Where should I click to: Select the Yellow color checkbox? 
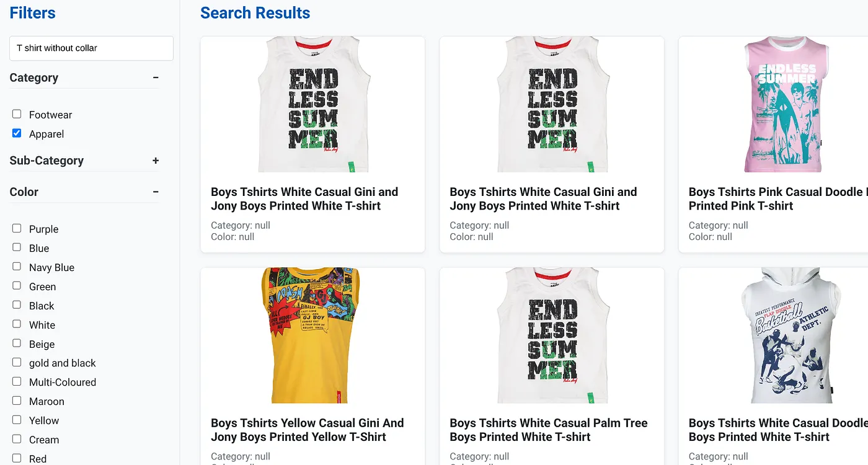tap(17, 420)
